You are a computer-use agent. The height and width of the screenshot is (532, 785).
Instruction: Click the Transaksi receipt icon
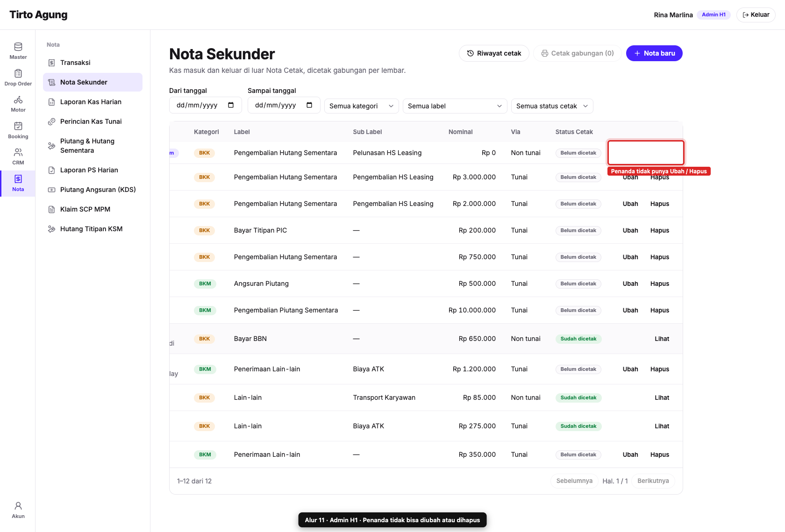[52, 63]
